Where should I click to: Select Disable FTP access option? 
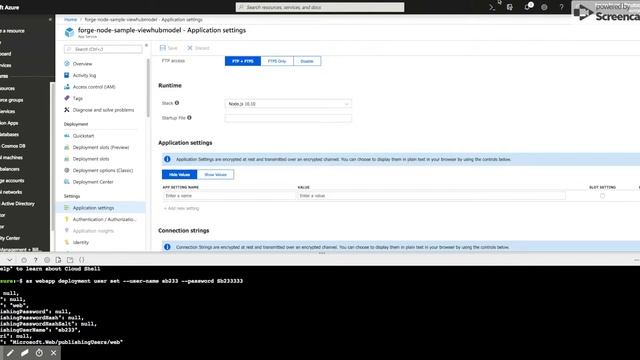[307, 61]
